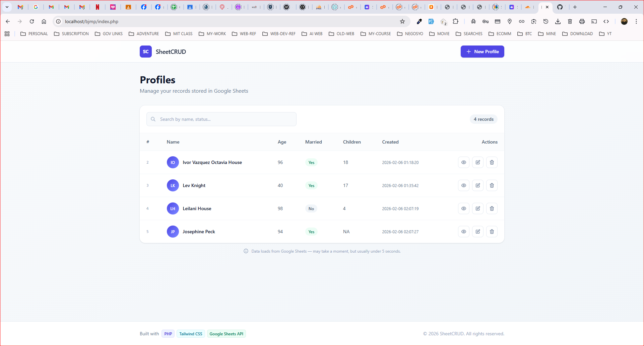View Leilani House profile details
The height and width of the screenshot is (346, 644).
(463, 208)
